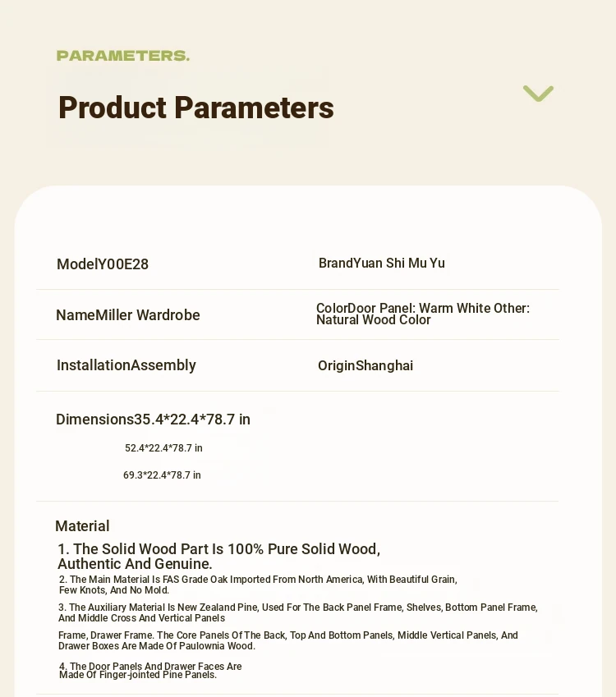Click the Finger-jointed Pine Panels note
This screenshot has height=697, width=616.
coord(150,671)
